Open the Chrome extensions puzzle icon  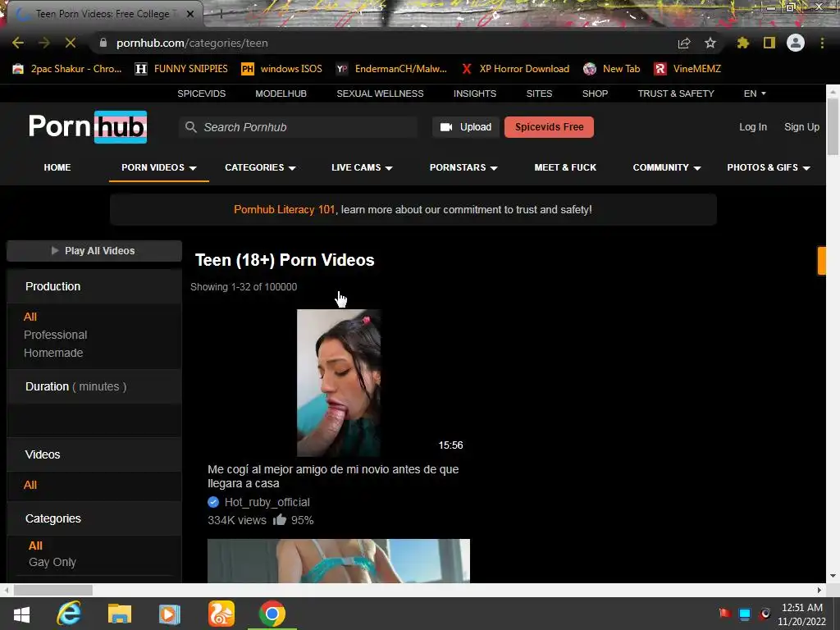(x=742, y=43)
